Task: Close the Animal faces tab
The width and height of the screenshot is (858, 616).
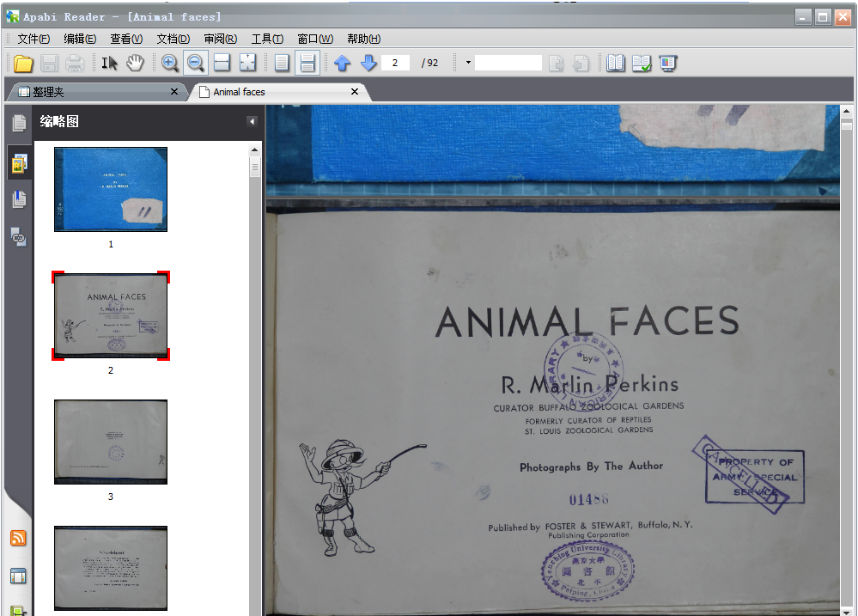Action: coord(355,91)
